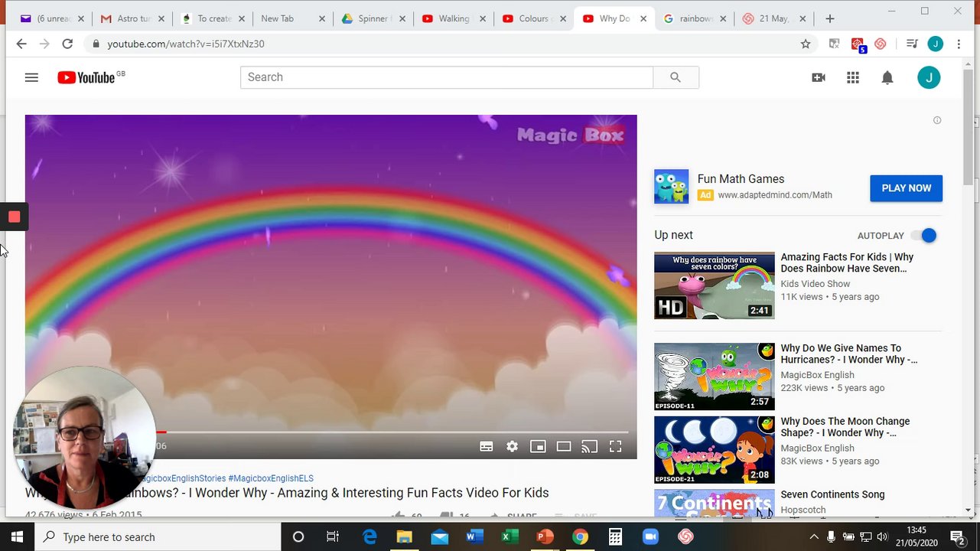Open the Windows Start menu
The height and width of the screenshot is (551, 980).
pyautogui.click(x=17, y=537)
